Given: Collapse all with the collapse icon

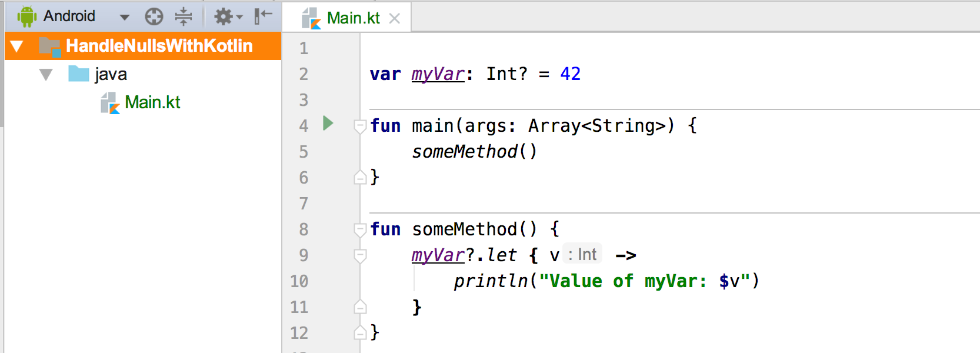Looking at the screenshot, I should 184,16.
